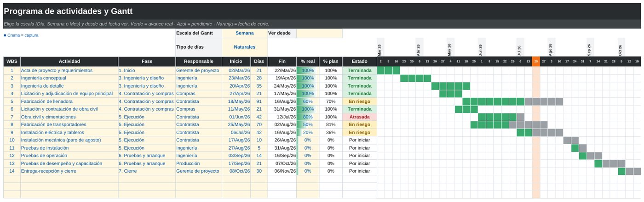
Task: Select the "Ver desde" label cell
Action: [x=282, y=33]
